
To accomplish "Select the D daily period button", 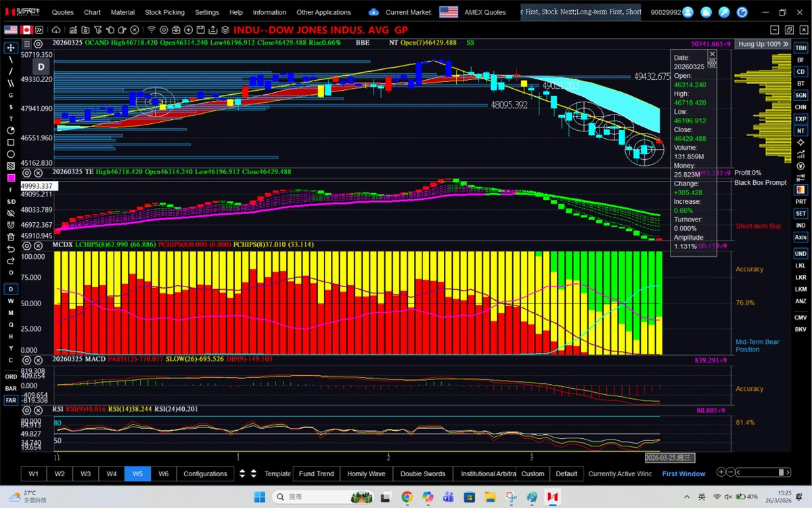I will 11,289.
